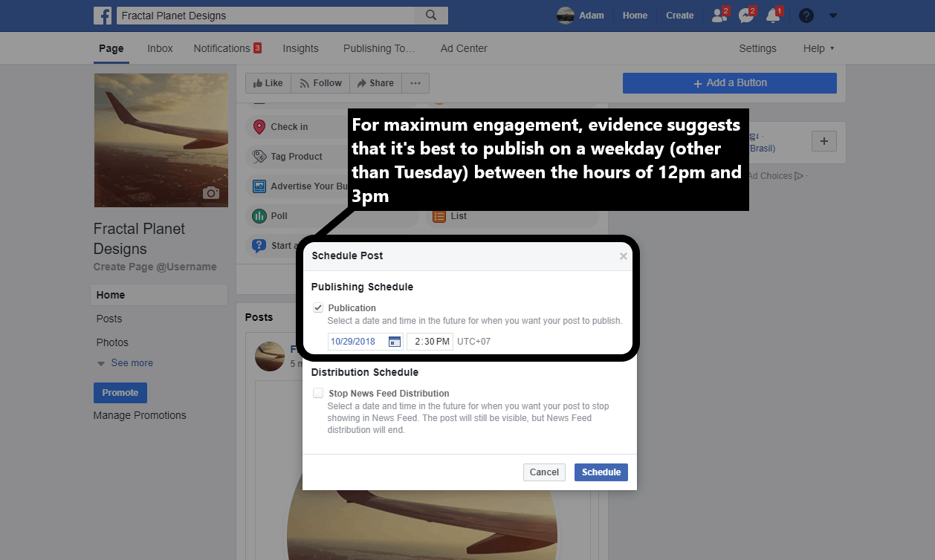935x560 pixels.
Task: Click the Cancel button
Action: tap(544, 472)
